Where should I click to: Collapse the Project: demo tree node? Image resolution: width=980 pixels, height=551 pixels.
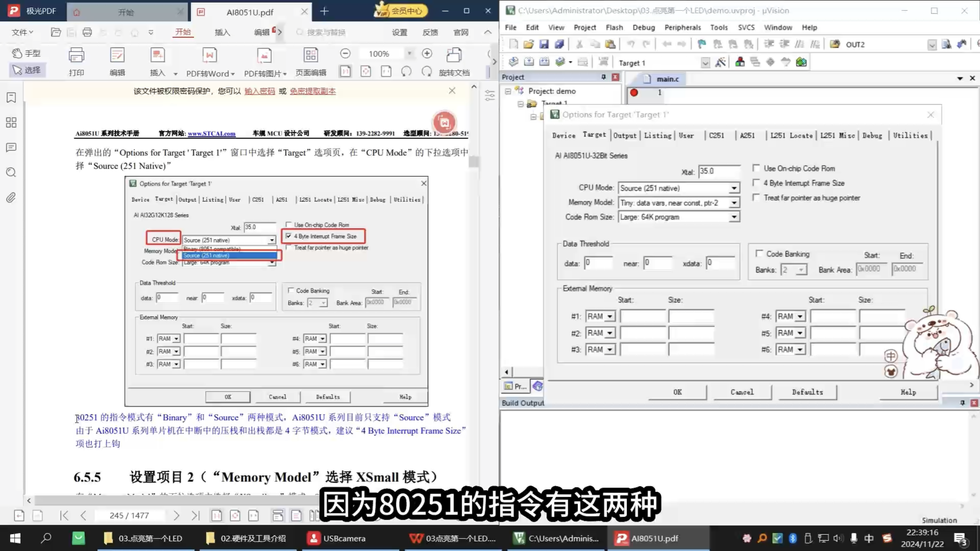(x=508, y=91)
